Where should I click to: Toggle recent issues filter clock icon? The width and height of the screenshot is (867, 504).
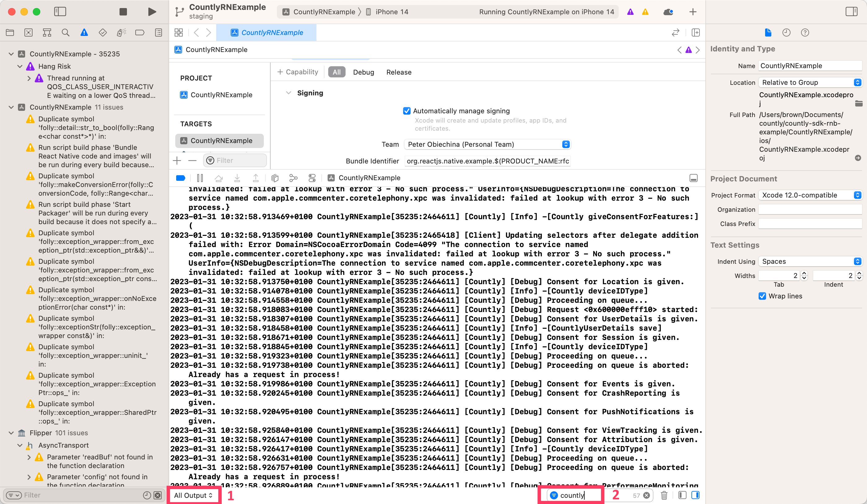point(147,495)
